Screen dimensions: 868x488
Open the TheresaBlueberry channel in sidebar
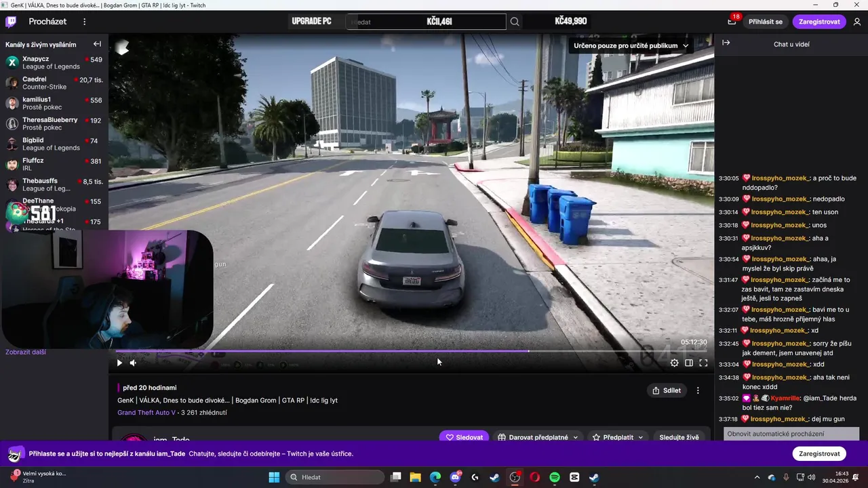(x=54, y=123)
